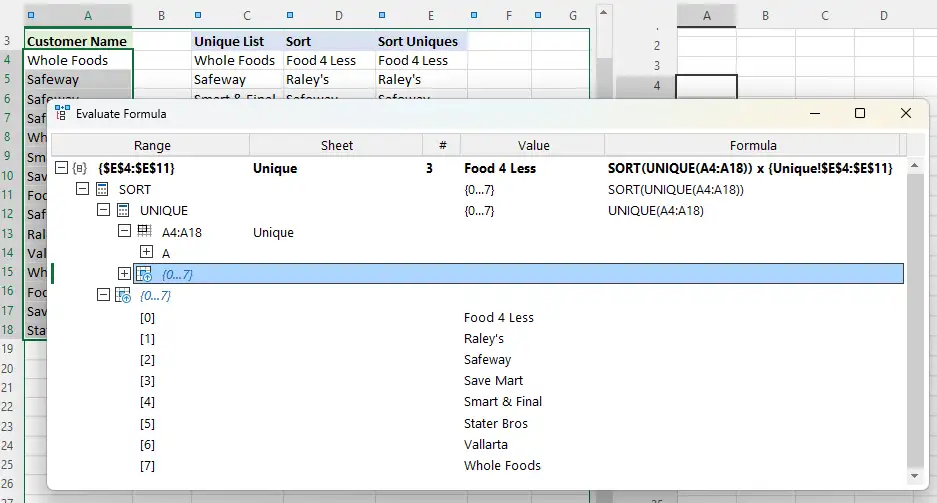Screen dimensions: 937x503
Task: Collapse the A4:A18 range node
Action: [x=124, y=231]
